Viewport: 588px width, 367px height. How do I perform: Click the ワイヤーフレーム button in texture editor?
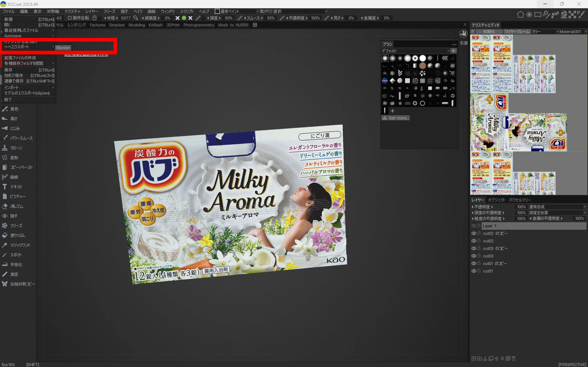point(517,32)
